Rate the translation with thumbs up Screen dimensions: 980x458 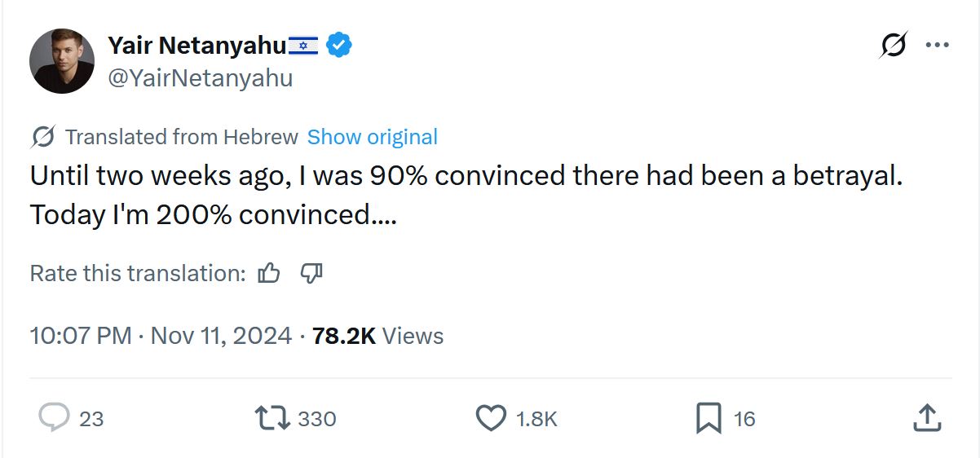coord(269,273)
